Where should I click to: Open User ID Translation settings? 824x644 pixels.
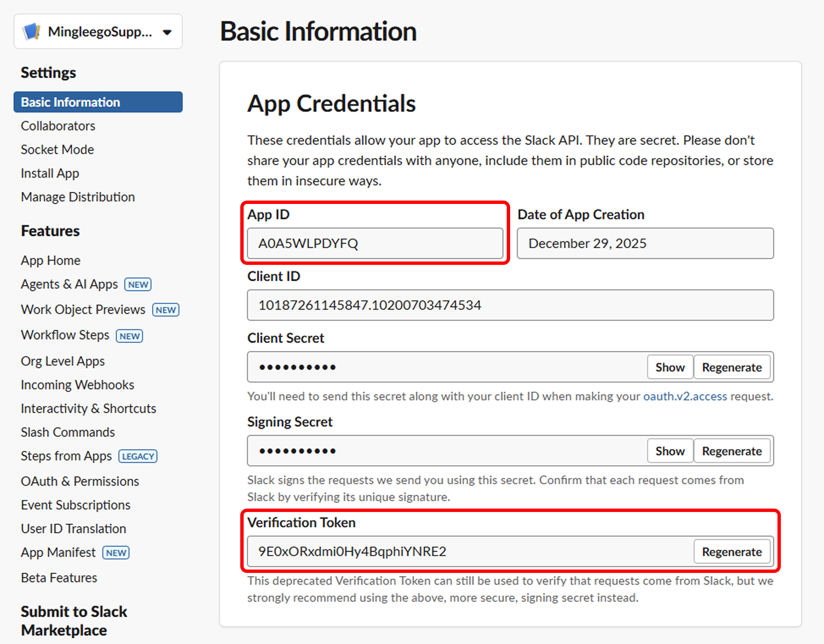click(74, 529)
